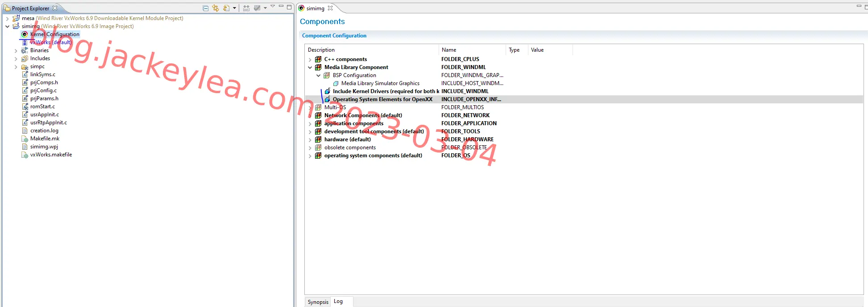The width and height of the screenshot is (868, 307).
Task: Click the Binaries icon
Action: pyautogui.click(x=25, y=50)
